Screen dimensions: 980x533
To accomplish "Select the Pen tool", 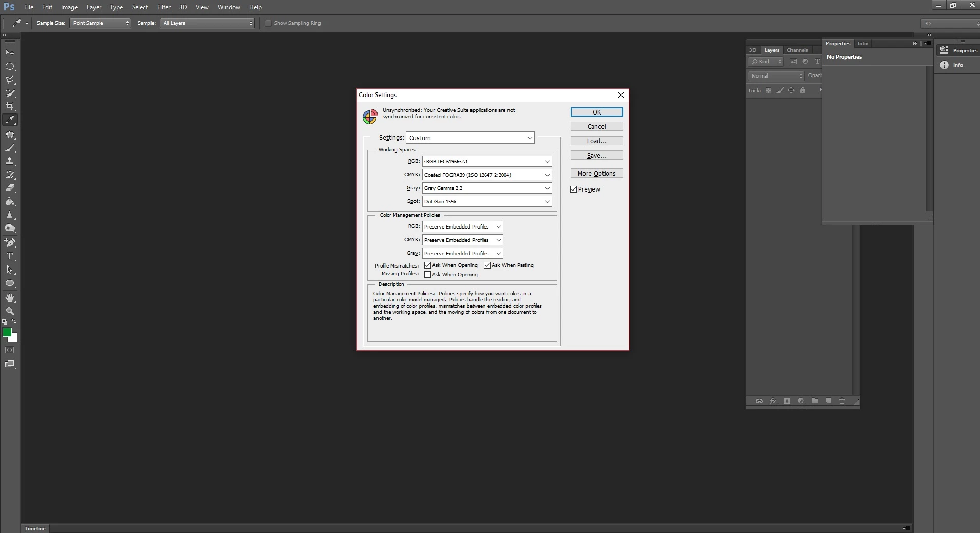I will [x=10, y=243].
